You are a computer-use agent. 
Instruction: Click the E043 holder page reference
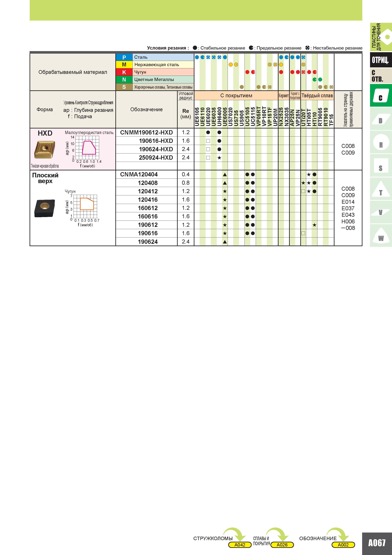[x=348, y=215]
